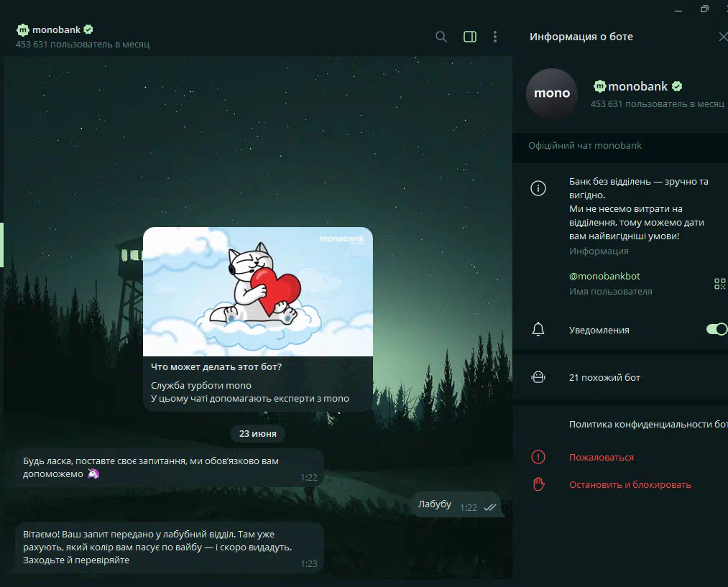Select the sent message Лабубу
Screen dimensions: 728x587
click(456, 504)
